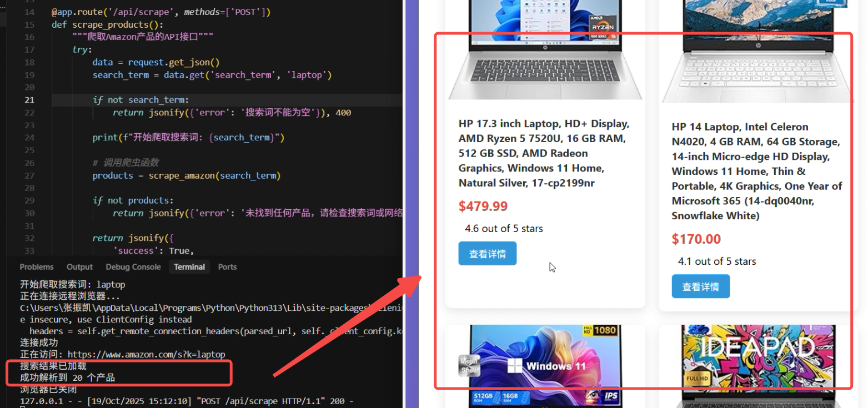Click the 4.1 out of 5 stars rating
This screenshot has height=408, width=868.
(x=717, y=261)
